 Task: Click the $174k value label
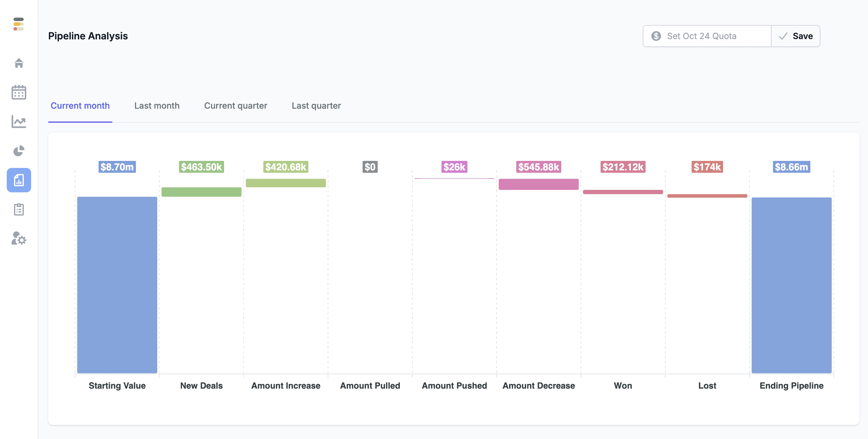pos(707,167)
